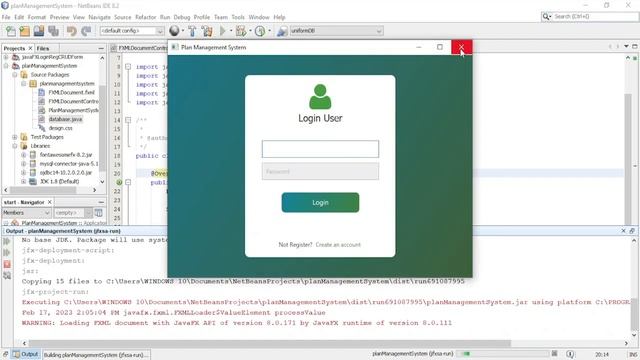Close the Projects tab with its X

[x=30, y=48]
